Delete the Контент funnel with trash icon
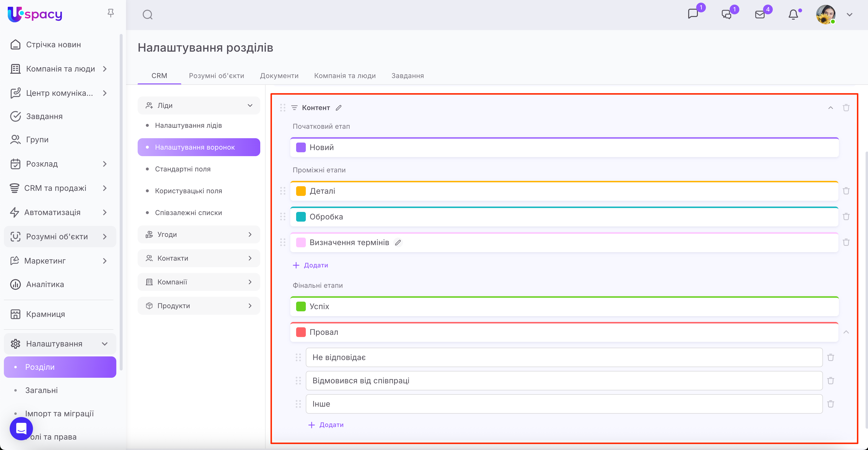This screenshot has width=868, height=450. pos(846,108)
